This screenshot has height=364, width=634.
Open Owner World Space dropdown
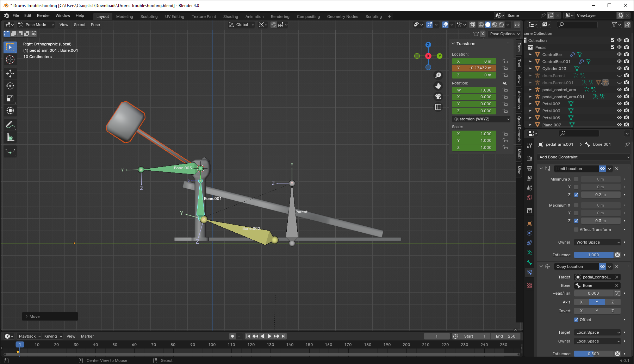pos(597,242)
